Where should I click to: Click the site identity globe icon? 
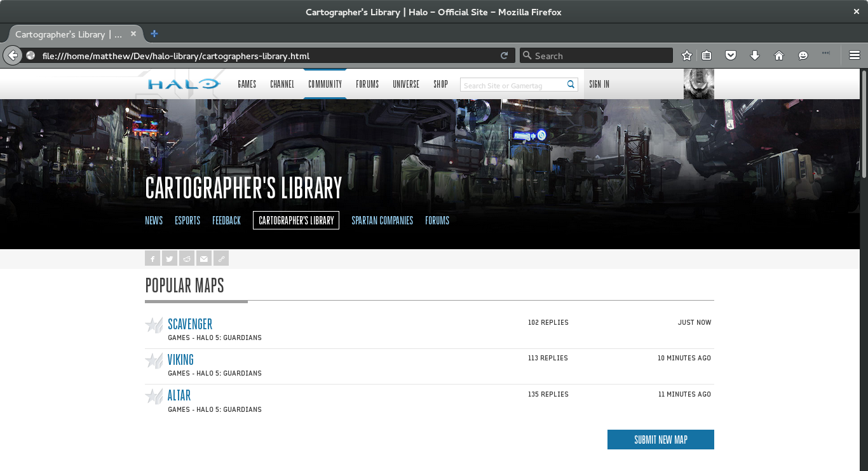point(31,56)
